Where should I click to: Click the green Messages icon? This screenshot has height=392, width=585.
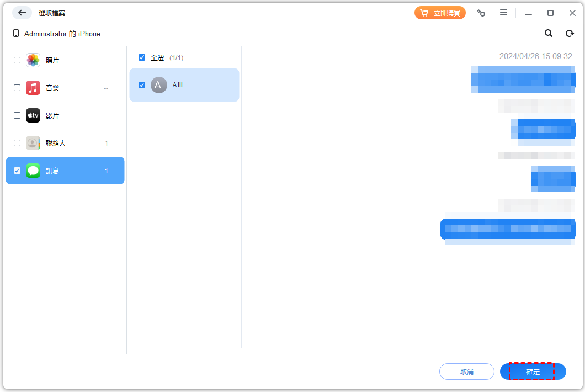(x=33, y=171)
